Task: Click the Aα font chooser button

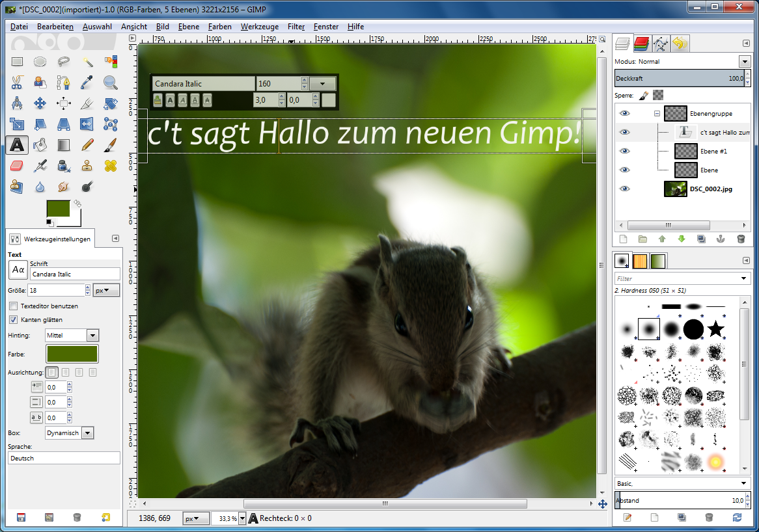Action: [18, 269]
